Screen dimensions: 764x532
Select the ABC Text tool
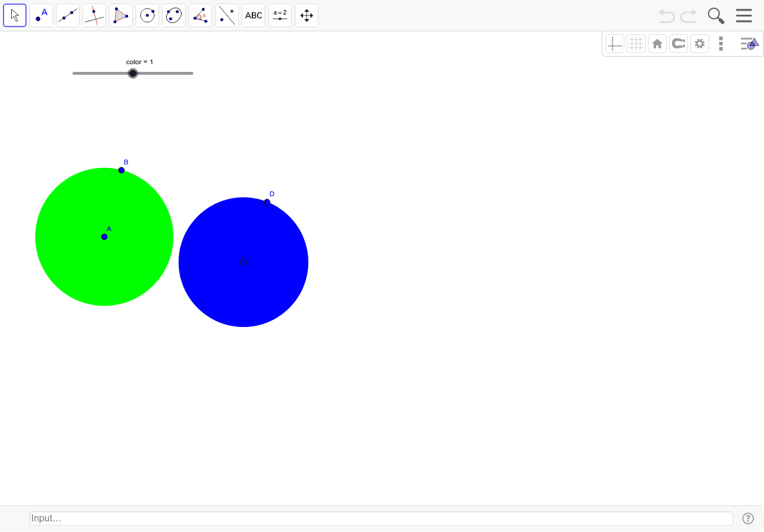tap(253, 15)
